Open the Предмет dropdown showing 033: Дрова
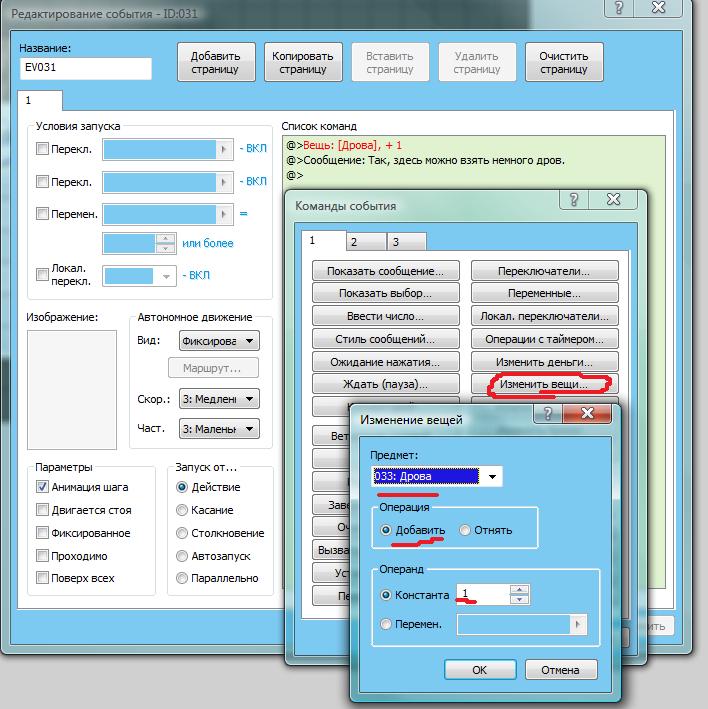 (x=492, y=477)
